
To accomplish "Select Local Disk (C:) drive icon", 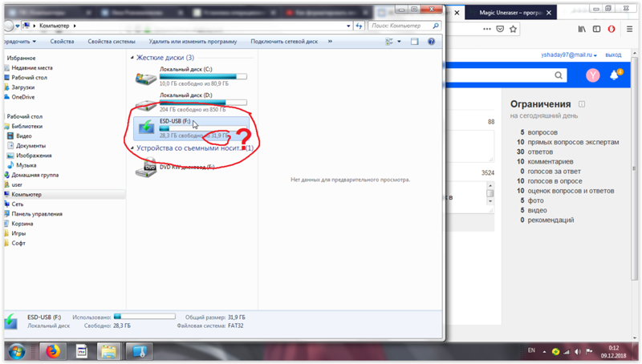I will [x=146, y=78].
